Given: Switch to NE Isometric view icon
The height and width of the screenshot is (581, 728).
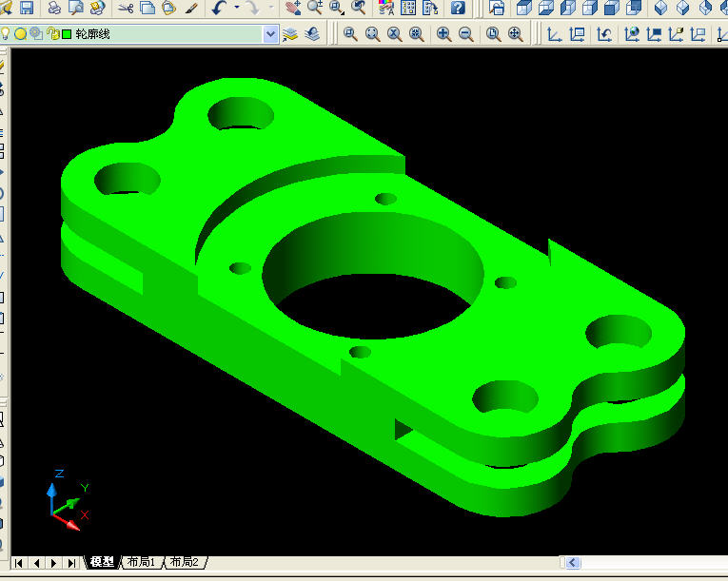Looking at the screenshot, I should 705,8.
